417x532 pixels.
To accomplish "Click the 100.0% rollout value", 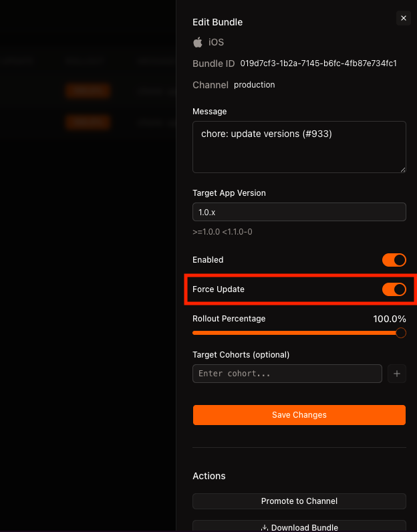I will (389, 319).
